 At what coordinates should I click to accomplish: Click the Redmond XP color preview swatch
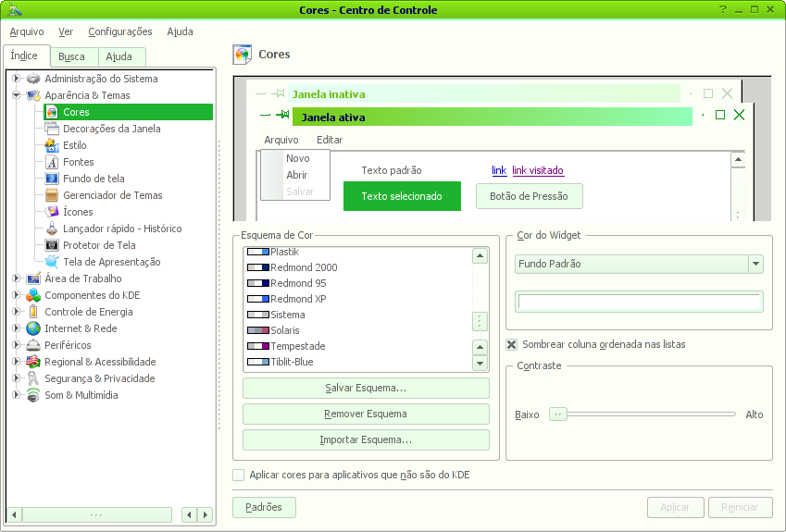click(x=258, y=299)
